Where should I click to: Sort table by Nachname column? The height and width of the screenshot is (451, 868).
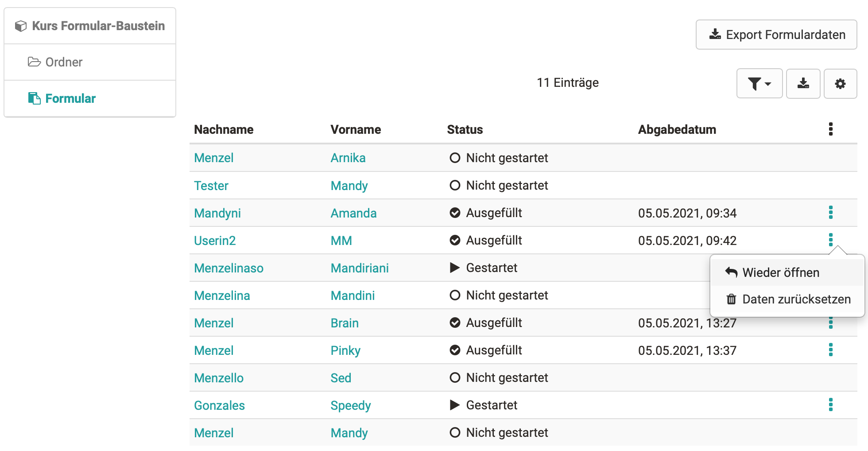point(224,129)
